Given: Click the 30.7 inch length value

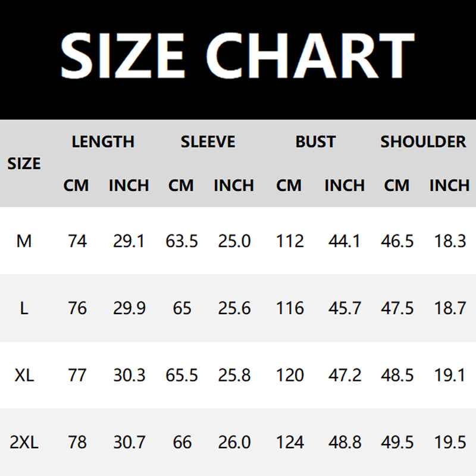Looking at the screenshot, I should click(129, 443).
